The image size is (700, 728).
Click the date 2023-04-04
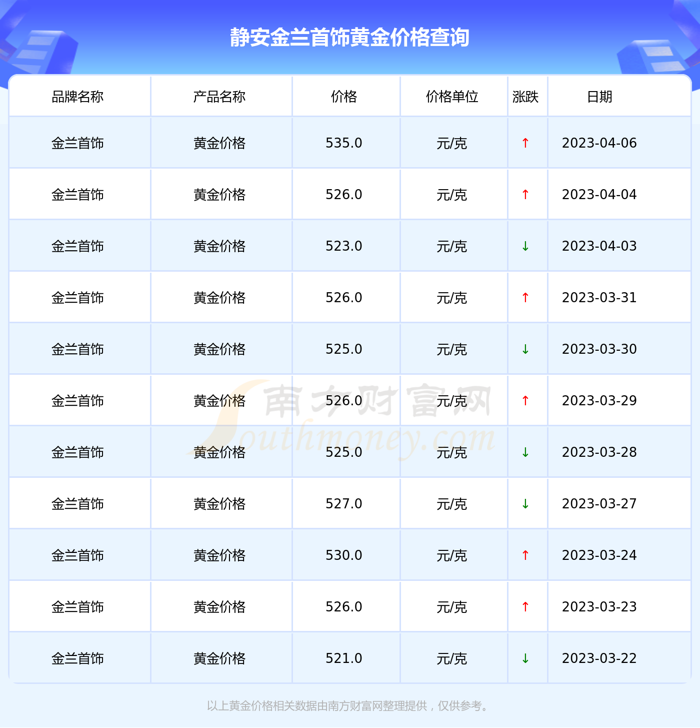[x=599, y=195]
